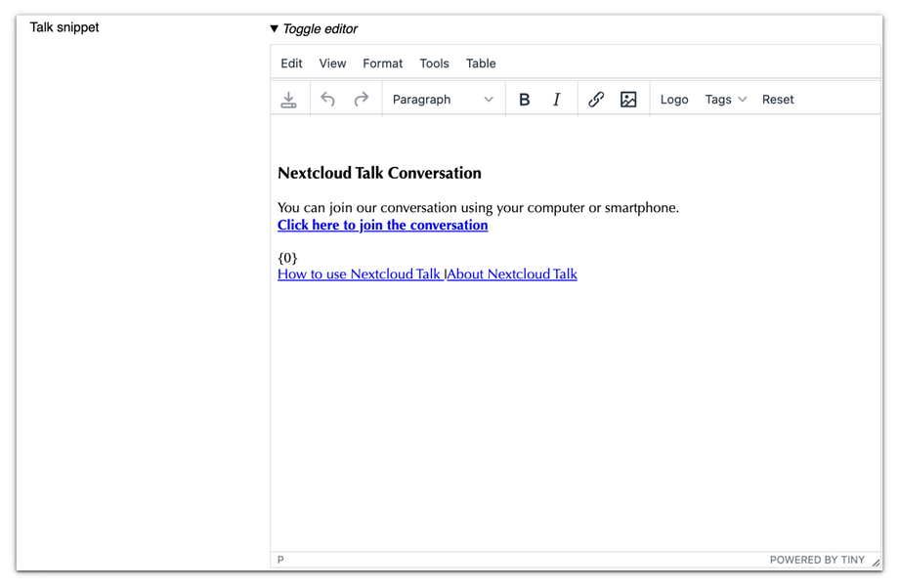Toggle italic formatting
The width and height of the screenshot is (899, 588).
coord(556,100)
